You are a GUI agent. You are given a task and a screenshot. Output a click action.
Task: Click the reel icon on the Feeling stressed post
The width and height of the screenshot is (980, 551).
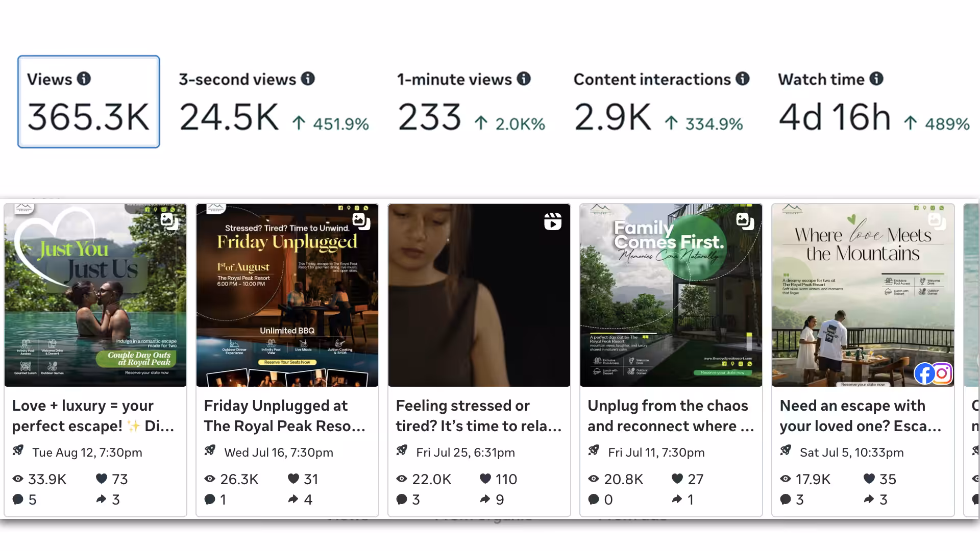click(553, 221)
